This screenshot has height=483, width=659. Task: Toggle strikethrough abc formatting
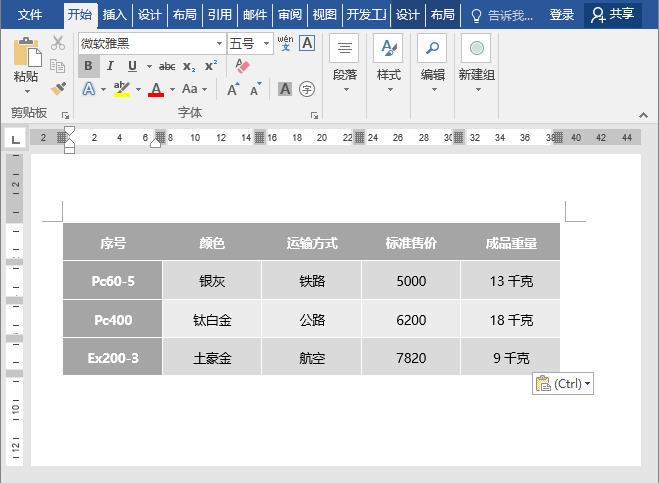point(166,66)
